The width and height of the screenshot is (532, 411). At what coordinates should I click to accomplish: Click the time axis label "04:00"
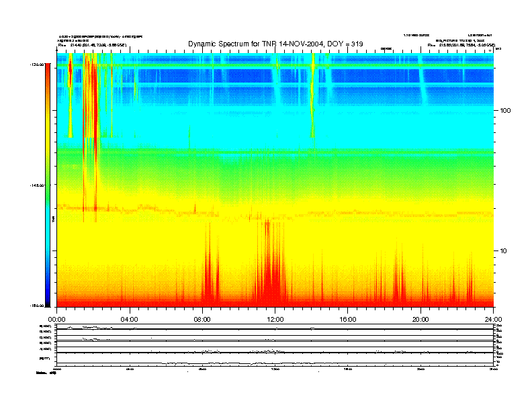point(130,320)
